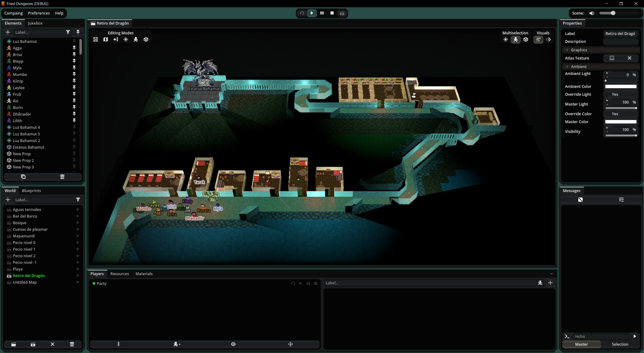Screen dimensions: 644x353
Task: Toggle the label visibility icon under Visuals
Action: tap(538, 40)
